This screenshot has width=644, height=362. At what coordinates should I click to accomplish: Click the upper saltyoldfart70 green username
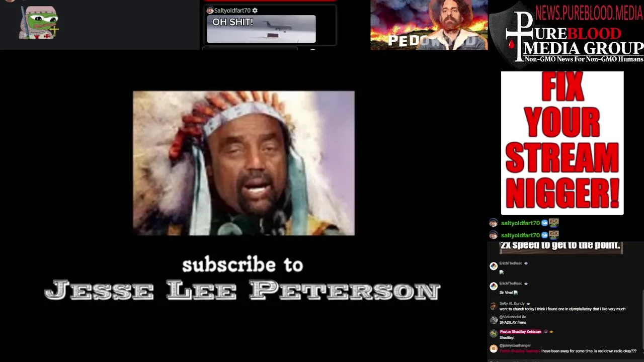click(520, 223)
